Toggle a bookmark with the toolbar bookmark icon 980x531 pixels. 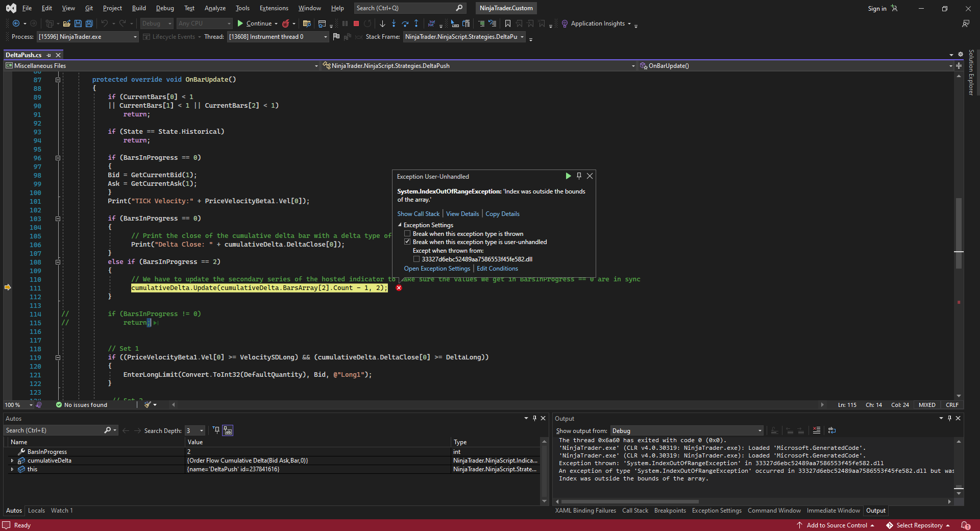[x=508, y=23]
